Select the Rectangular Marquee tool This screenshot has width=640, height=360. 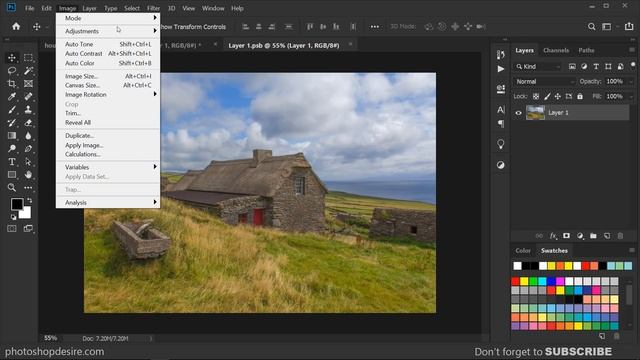click(28, 58)
